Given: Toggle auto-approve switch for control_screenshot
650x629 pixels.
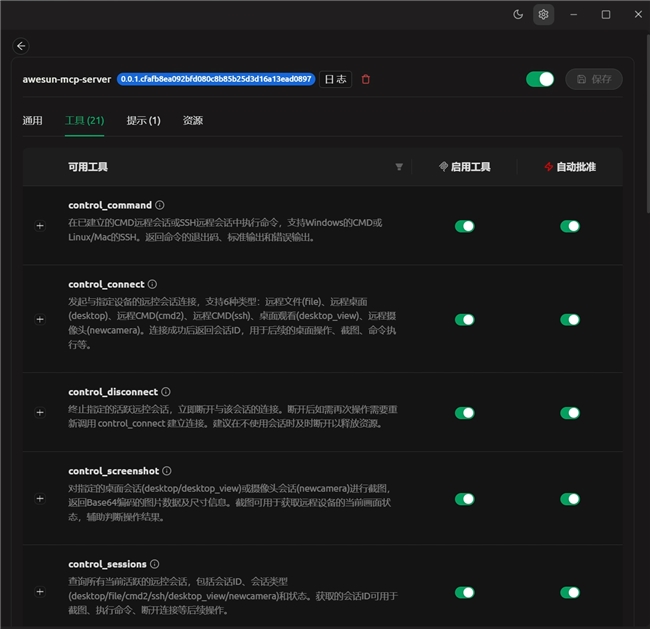Looking at the screenshot, I should click(570, 499).
